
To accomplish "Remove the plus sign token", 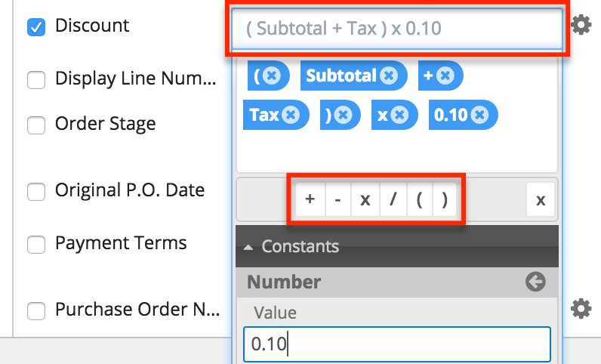I will pyautogui.click(x=445, y=76).
